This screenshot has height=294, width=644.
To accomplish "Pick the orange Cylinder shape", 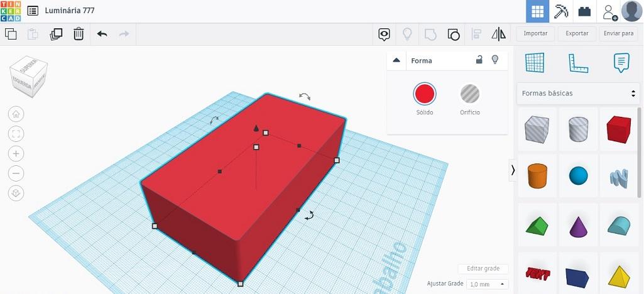I will coord(537,176).
